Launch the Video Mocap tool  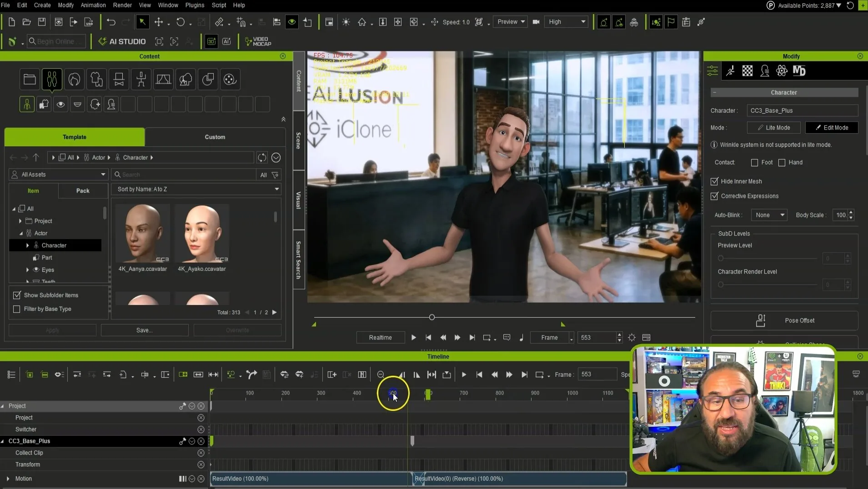coord(258,41)
